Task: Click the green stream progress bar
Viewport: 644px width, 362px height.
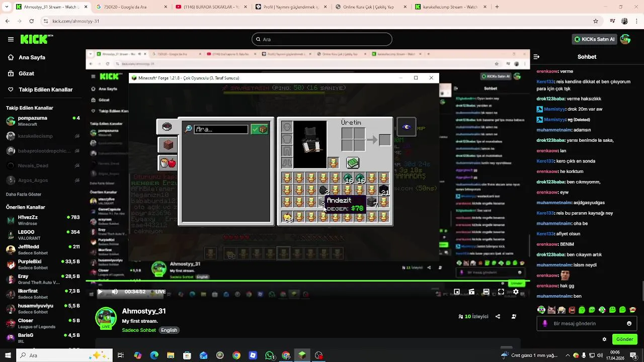Action: click(x=307, y=281)
